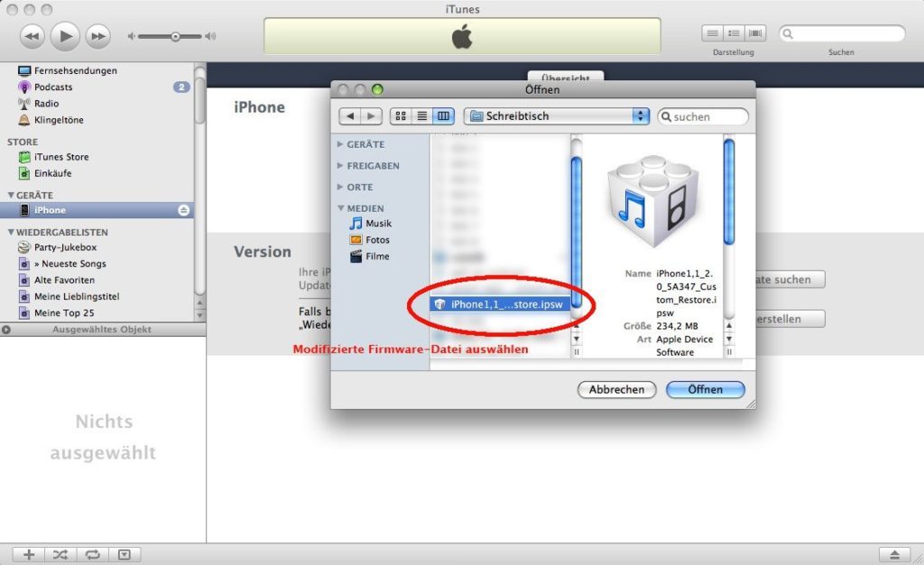This screenshot has height=565, width=924.
Task: Open the Schreibtisch location dropdown
Action: (556, 116)
